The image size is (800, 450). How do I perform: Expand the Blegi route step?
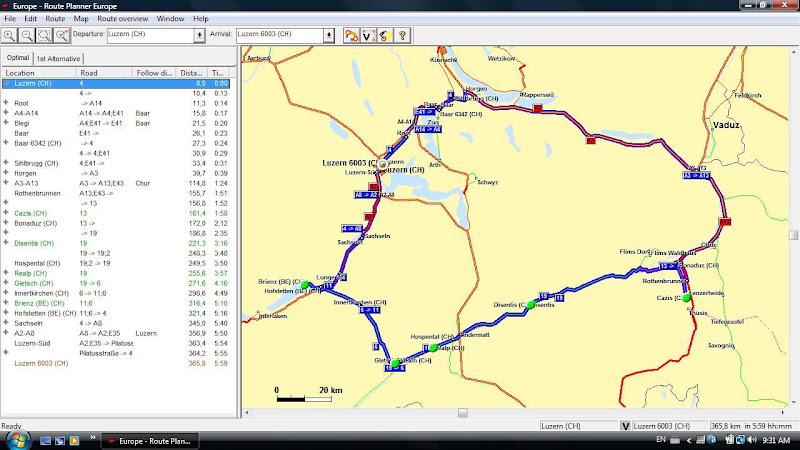(6, 122)
